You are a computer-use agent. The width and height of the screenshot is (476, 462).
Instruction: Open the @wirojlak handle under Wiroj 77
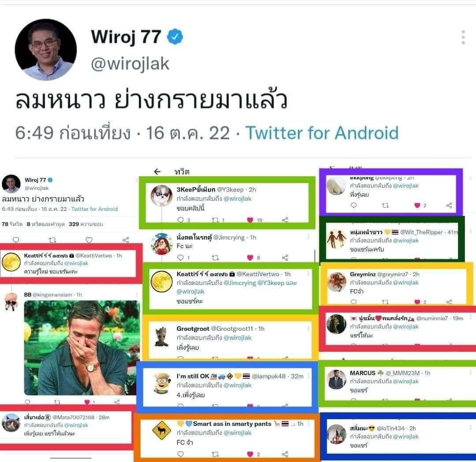[x=130, y=64]
